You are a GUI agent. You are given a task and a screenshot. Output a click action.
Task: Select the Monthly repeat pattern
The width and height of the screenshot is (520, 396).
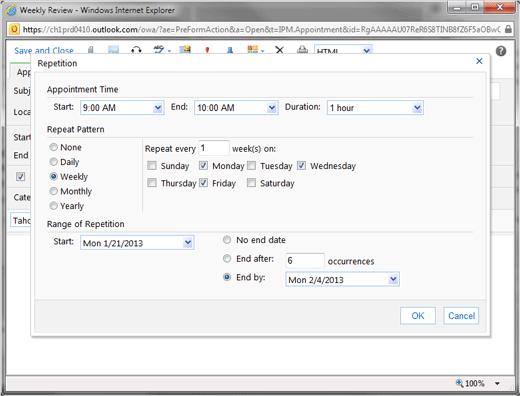coord(53,191)
